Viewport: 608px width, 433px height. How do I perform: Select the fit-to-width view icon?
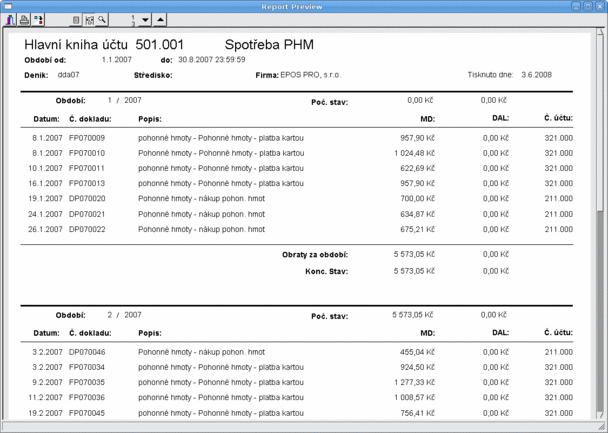pyautogui.click(x=89, y=19)
